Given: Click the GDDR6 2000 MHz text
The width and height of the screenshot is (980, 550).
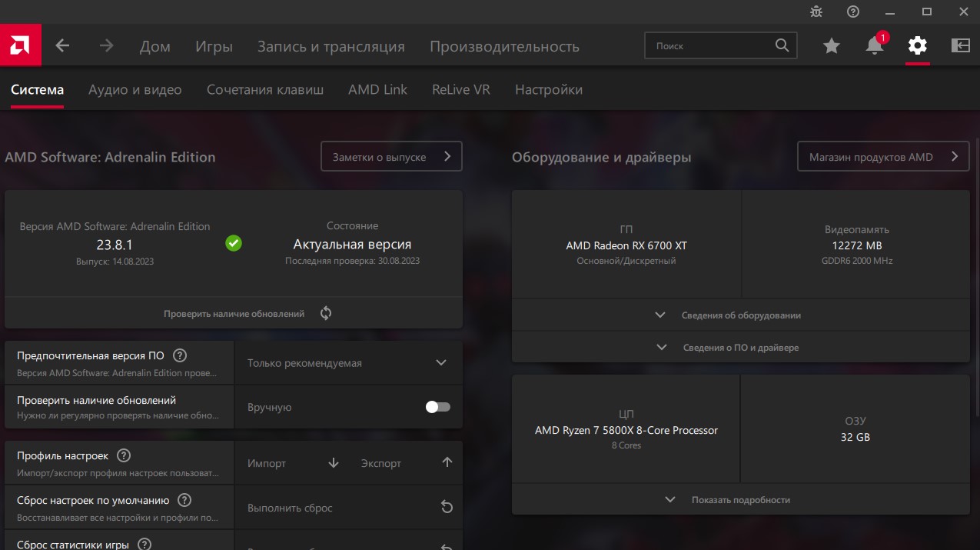Looking at the screenshot, I should (857, 261).
